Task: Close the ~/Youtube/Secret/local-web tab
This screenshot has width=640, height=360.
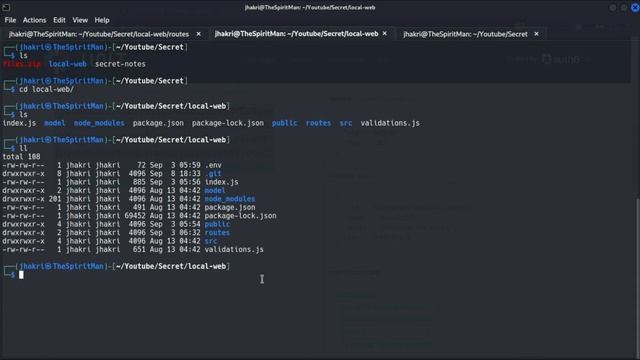Action: (384, 34)
